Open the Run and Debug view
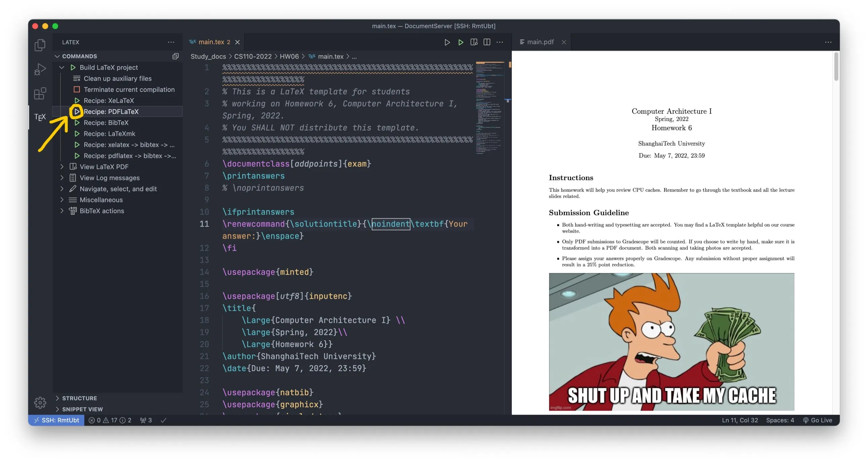The image size is (868, 463). pos(40,69)
